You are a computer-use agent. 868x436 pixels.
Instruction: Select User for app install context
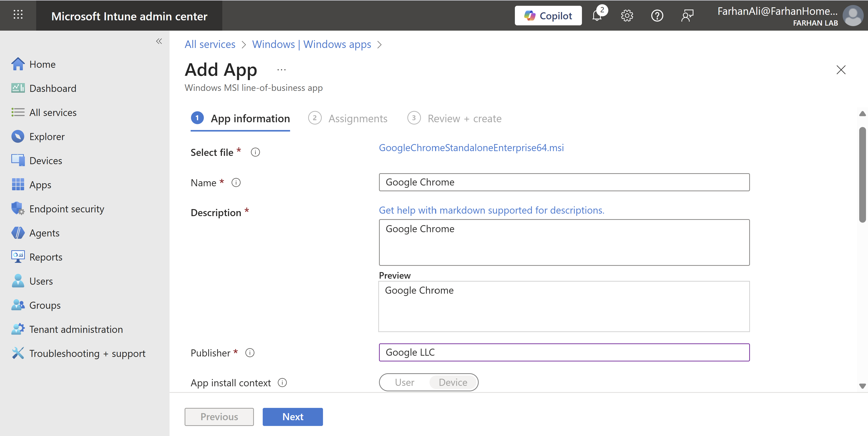pos(404,383)
